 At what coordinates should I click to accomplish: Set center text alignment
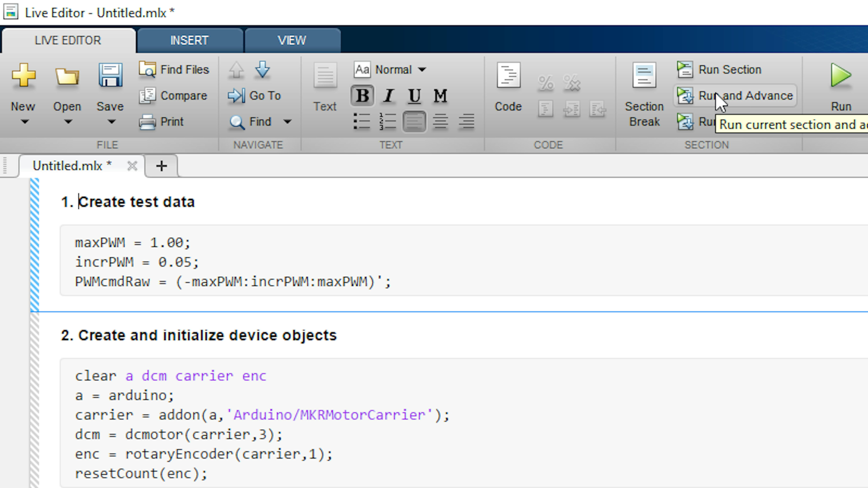(x=440, y=122)
